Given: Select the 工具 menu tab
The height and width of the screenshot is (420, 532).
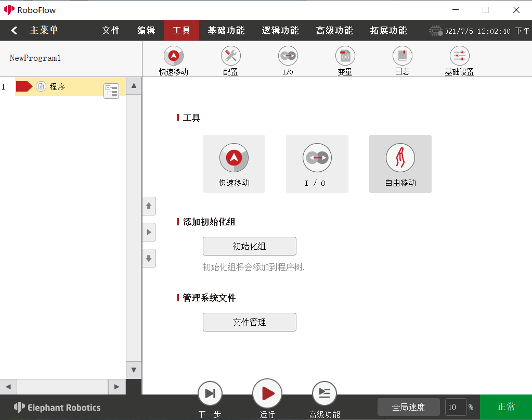Looking at the screenshot, I should pos(181,31).
